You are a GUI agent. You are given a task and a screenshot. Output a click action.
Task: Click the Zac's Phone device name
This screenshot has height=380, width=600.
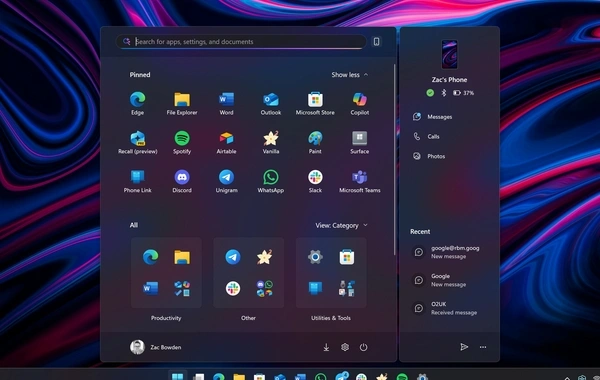[x=449, y=80]
